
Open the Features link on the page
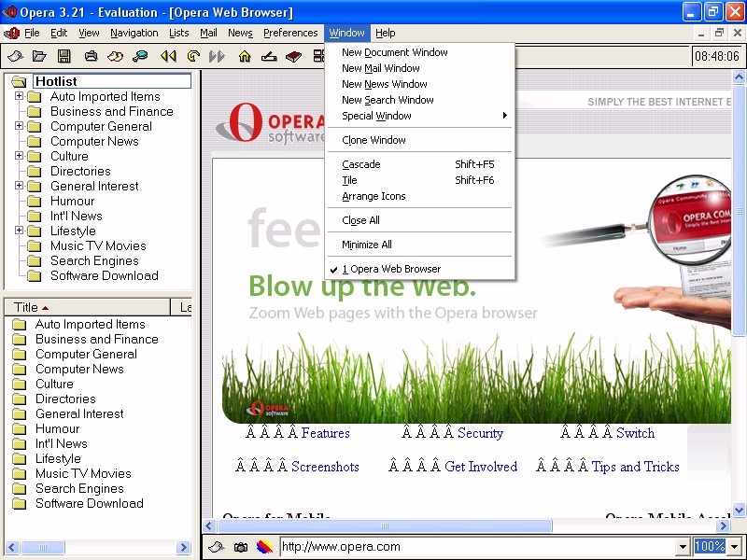click(325, 433)
